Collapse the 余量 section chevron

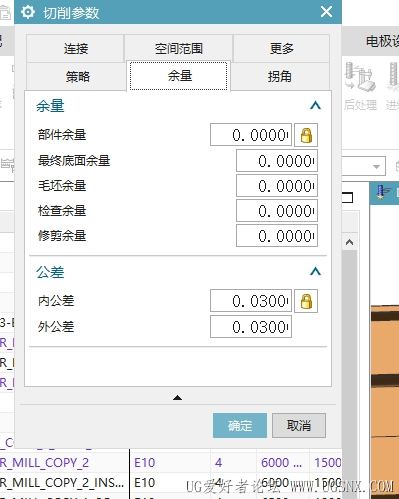[x=315, y=106]
